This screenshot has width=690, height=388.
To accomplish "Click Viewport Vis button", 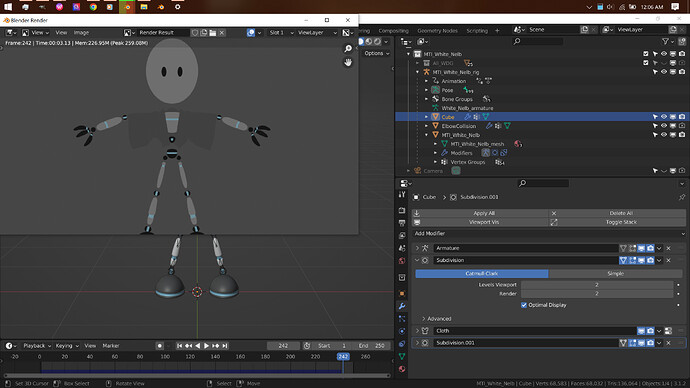I will pyautogui.click(x=480, y=222).
